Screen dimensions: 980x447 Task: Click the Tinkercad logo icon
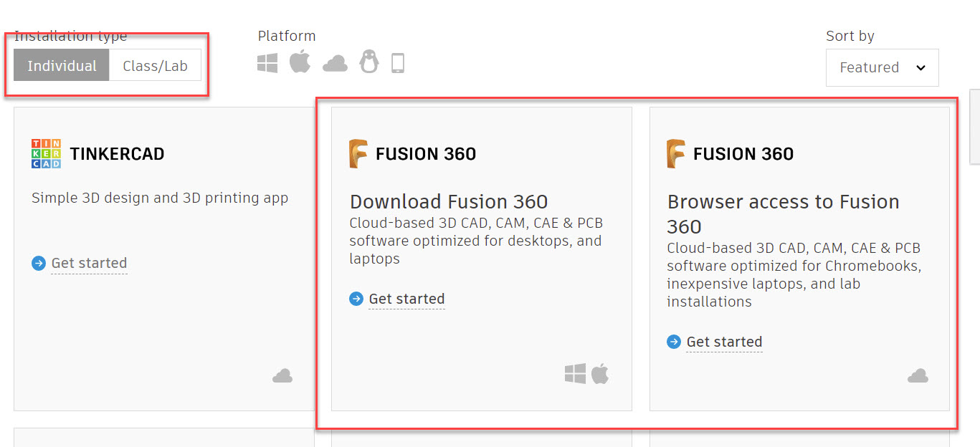click(46, 153)
